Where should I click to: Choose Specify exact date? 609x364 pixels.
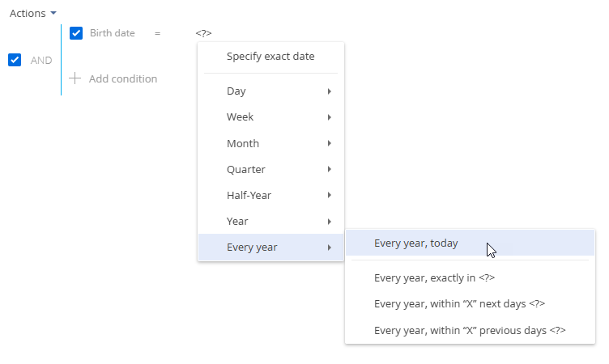coord(270,57)
